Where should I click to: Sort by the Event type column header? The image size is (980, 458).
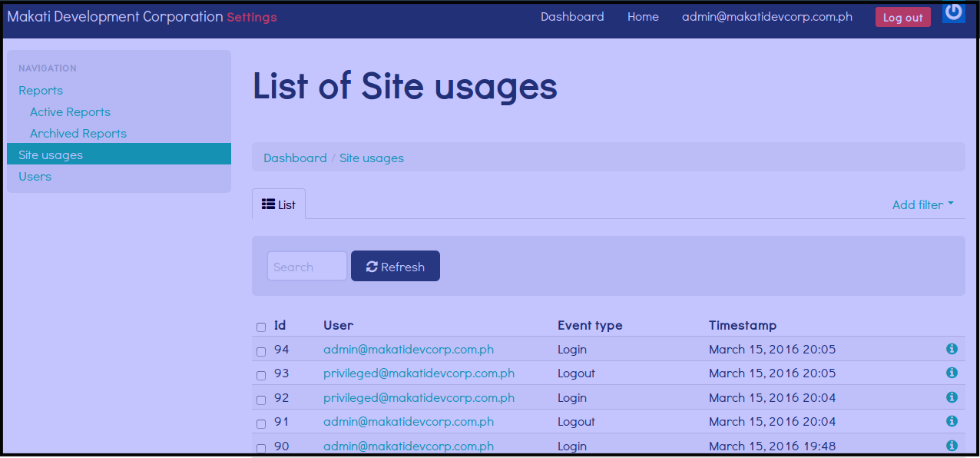tap(590, 325)
